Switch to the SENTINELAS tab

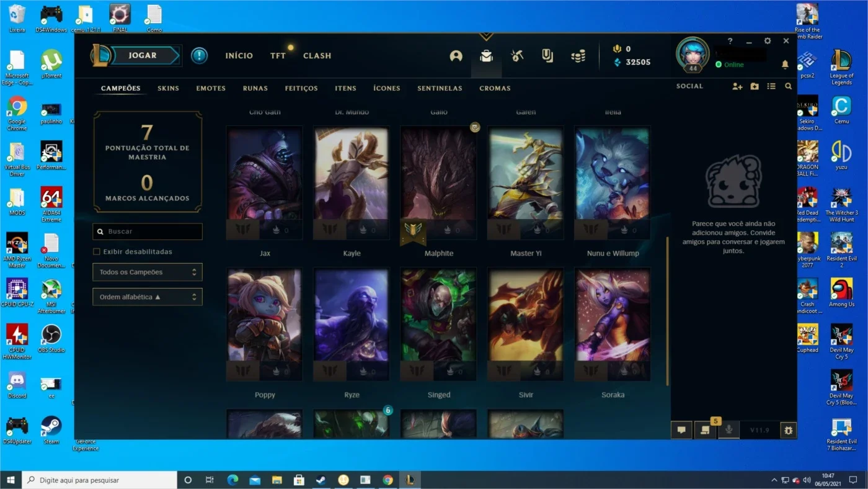440,88
